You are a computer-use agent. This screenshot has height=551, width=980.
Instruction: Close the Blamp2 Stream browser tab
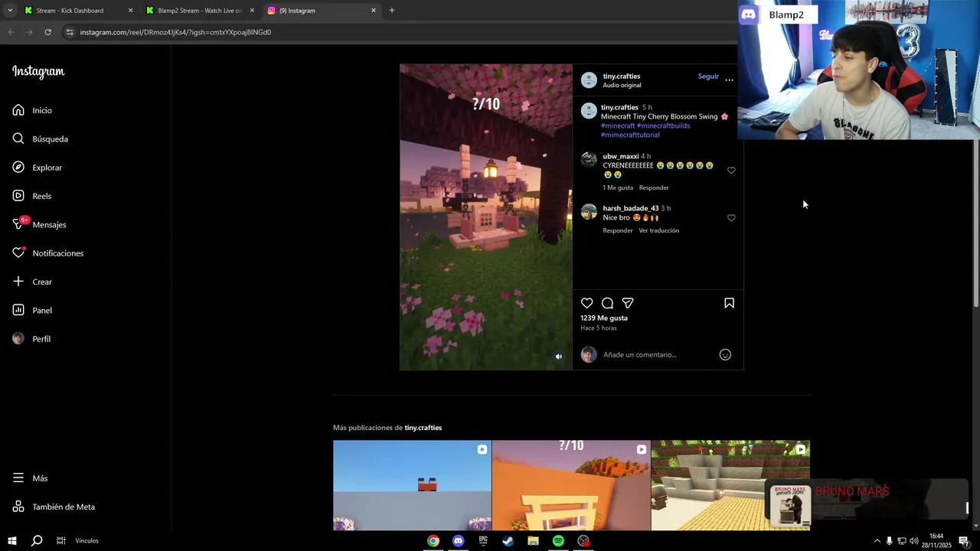coord(252,11)
